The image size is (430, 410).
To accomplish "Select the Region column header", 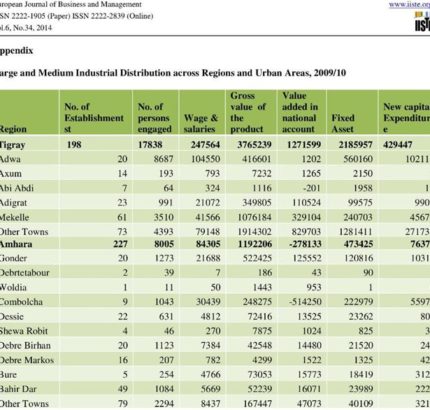I will coord(13,129).
